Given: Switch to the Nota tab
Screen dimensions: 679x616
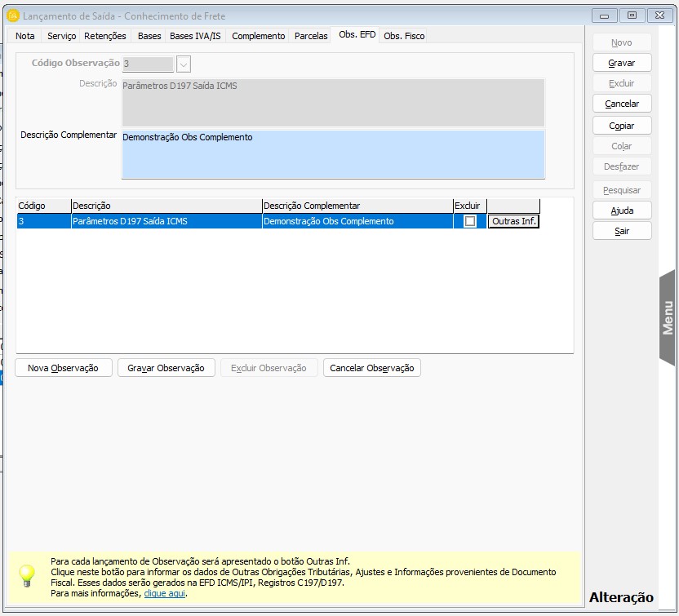Looking at the screenshot, I should pos(25,36).
